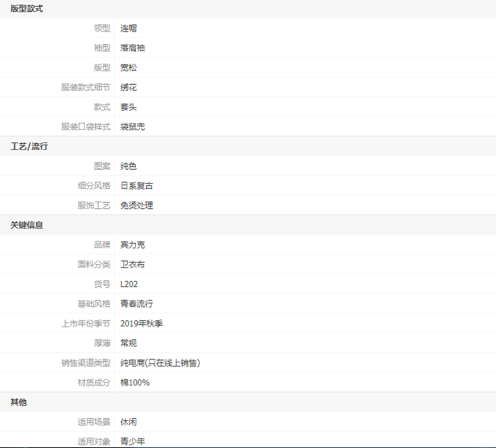Click the fit value 宽松
The height and width of the screenshot is (448, 496).
click(128, 68)
